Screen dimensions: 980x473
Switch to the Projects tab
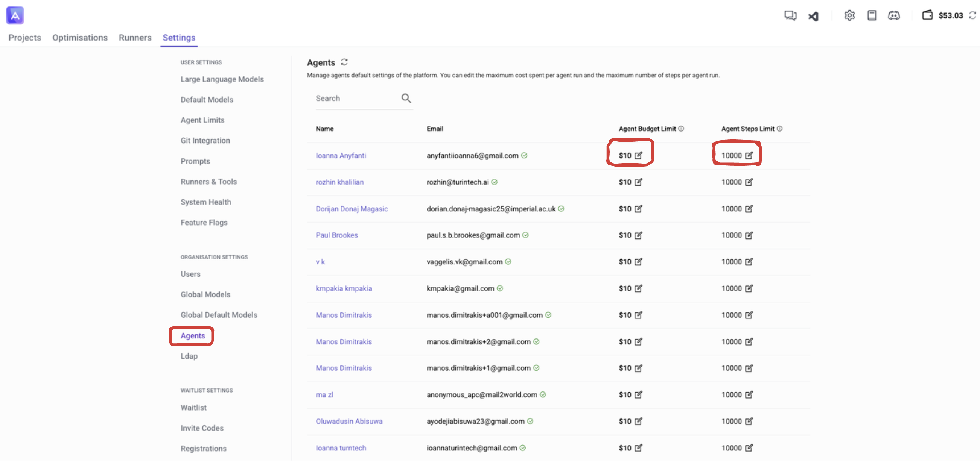click(x=25, y=38)
